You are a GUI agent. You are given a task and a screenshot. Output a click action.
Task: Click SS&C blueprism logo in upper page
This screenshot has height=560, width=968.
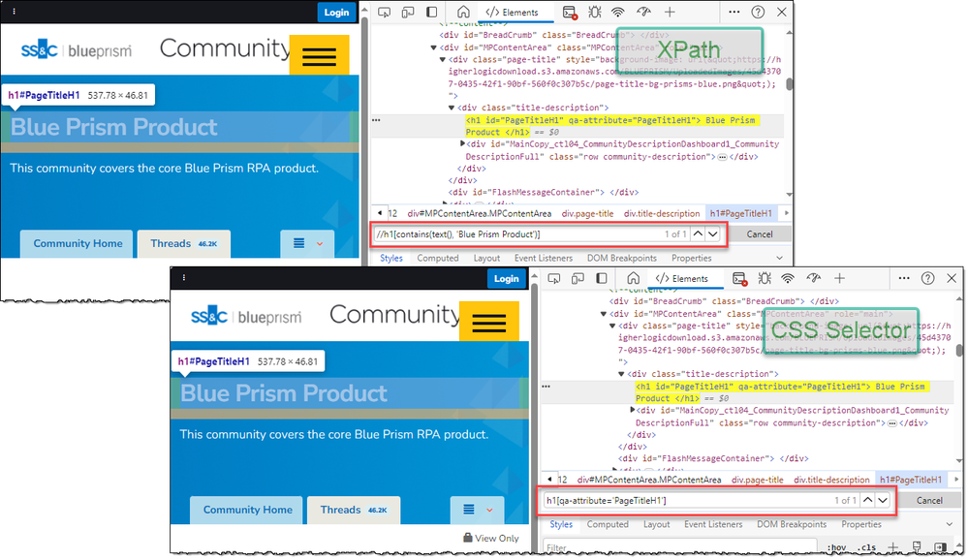coord(76,50)
